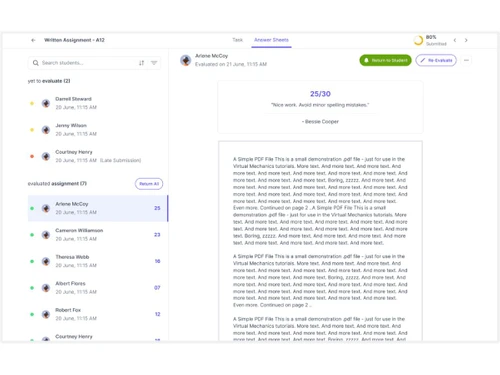Click Theresa Webb's avatar
Image resolution: width=500 pixels, height=375 pixels.
(46, 261)
